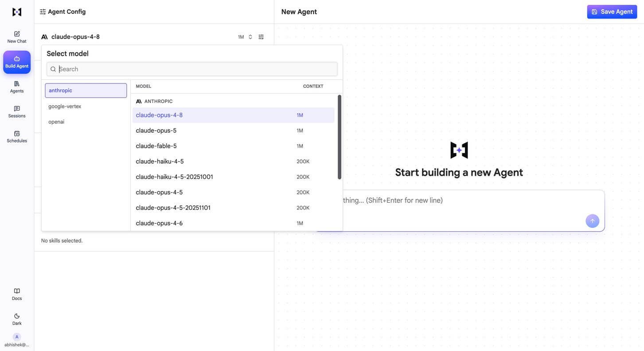The width and height of the screenshot is (644, 351).
Task: Select the anthropic provider
Action: coord(86,91)
